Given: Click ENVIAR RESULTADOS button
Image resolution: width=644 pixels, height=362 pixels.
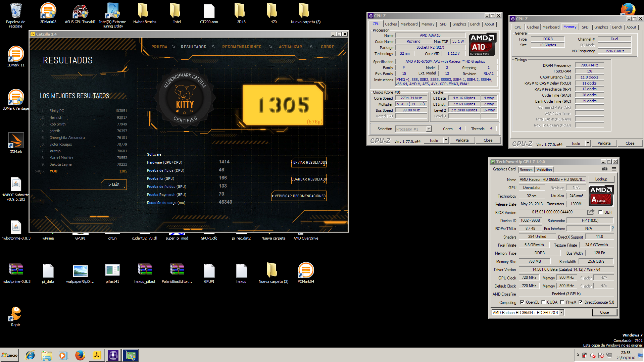Looking at the screenshot, I should coord(309,162).
